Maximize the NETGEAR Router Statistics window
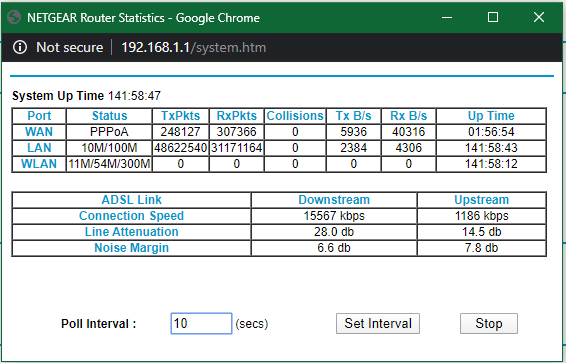Screen dimensions: 566x363 [493, 17]
